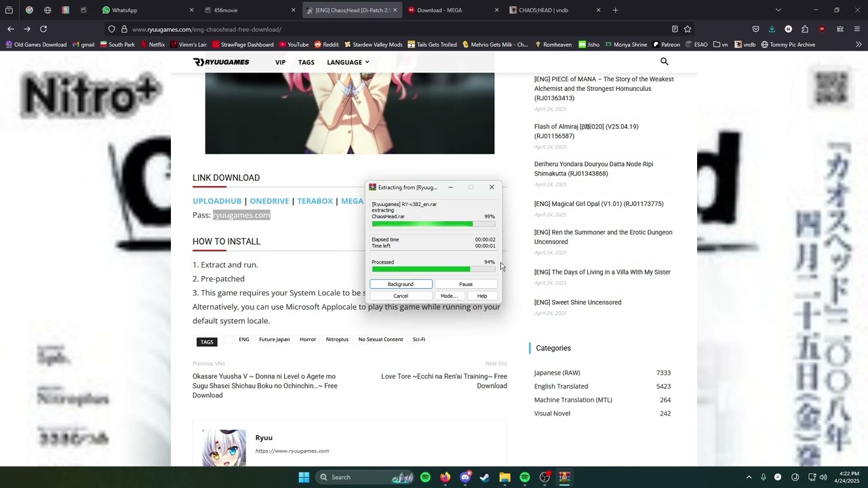Open a new browser tab with plus

pos(616,10)
